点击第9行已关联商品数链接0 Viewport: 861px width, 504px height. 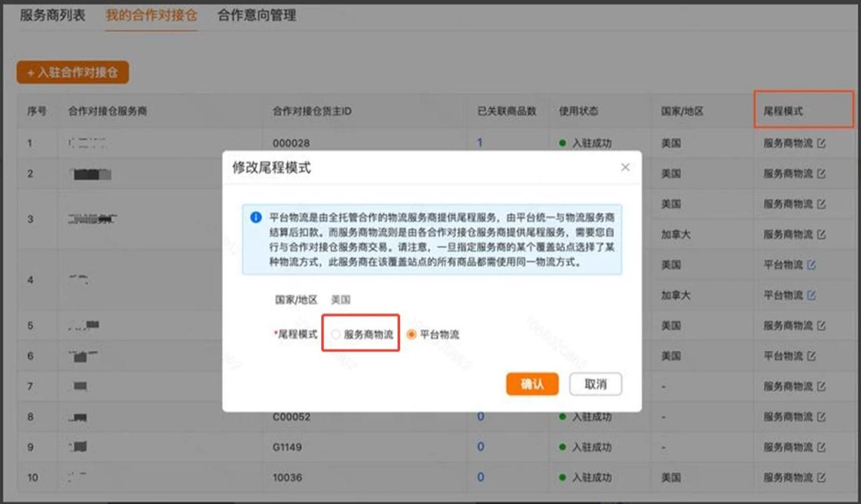[x=480, y=447]
